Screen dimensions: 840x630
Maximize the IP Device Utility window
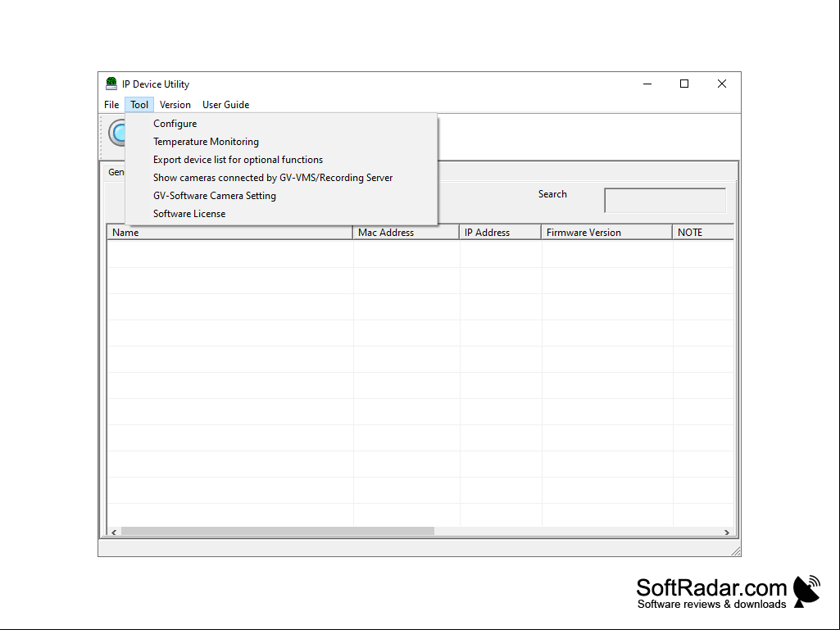click(684, 84)
